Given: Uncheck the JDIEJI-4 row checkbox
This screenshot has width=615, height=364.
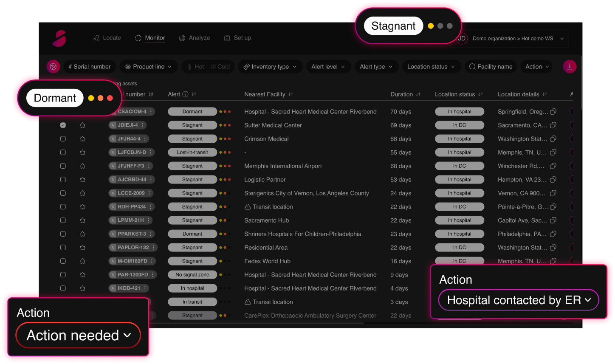Looking at the screenshot, I should coord(63,125).
